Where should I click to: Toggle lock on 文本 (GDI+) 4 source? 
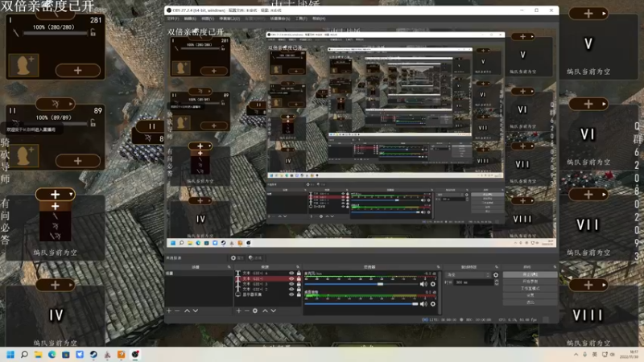point(299,273)
